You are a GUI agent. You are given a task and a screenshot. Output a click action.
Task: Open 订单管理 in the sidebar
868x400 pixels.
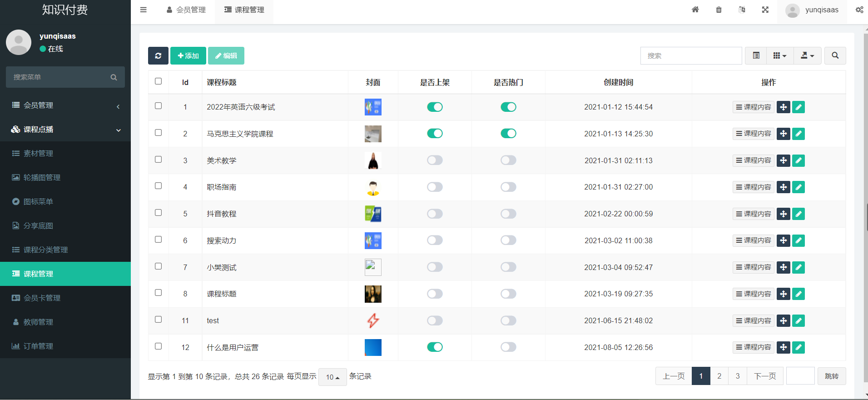65,346
